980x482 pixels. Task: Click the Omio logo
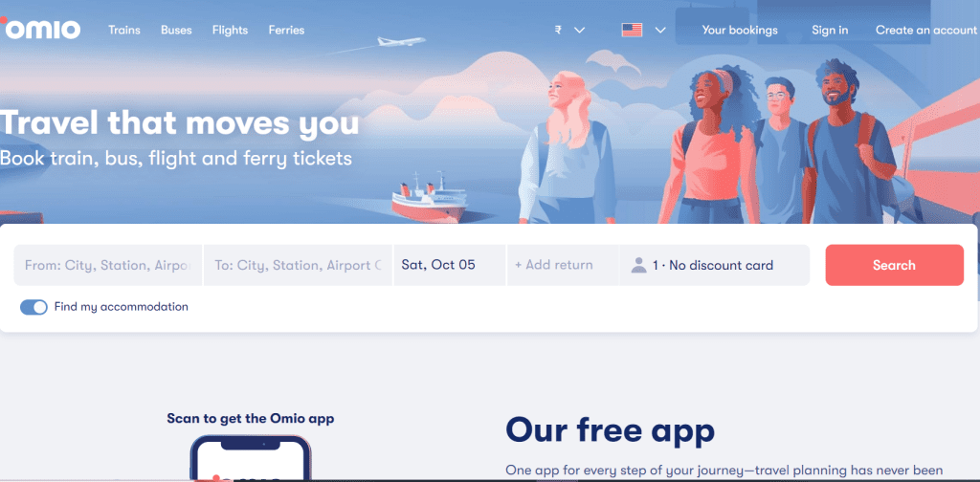(40, 29)
